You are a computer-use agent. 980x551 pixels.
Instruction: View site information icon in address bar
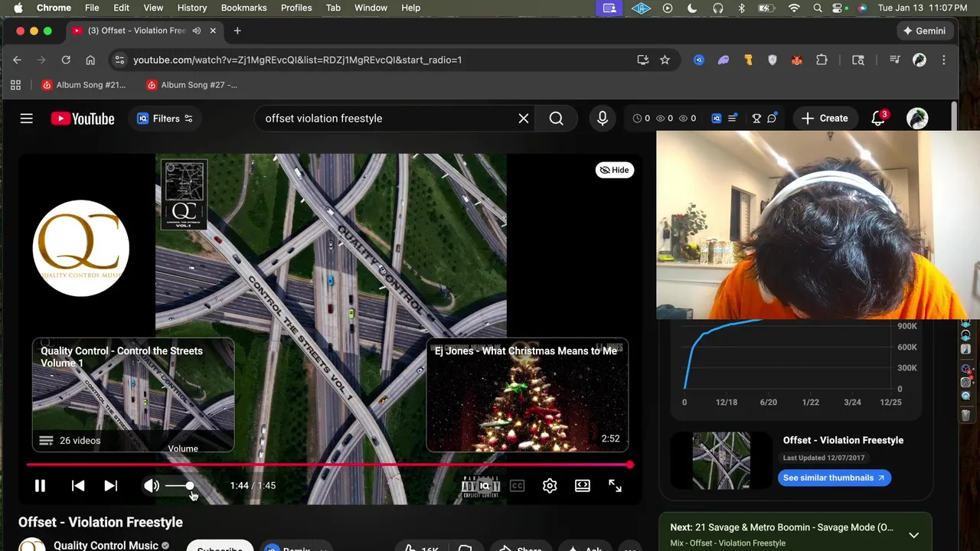point(118,60)
